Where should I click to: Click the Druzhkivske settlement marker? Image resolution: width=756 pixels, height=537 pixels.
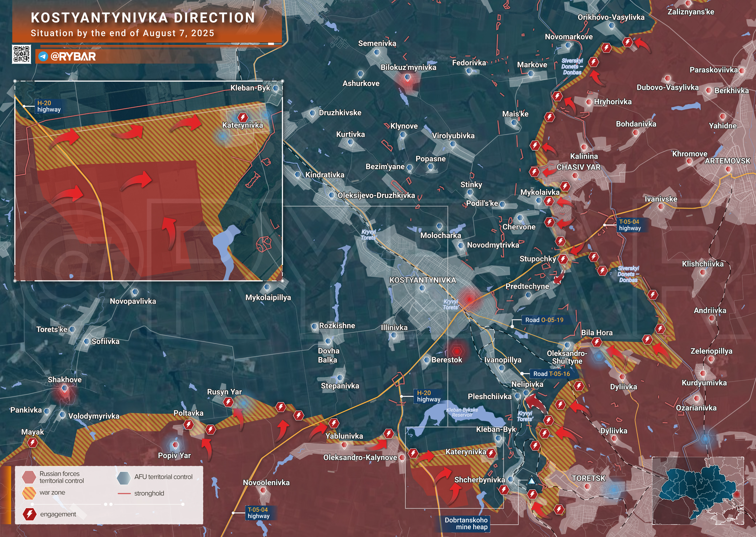pyautogui.click(x=312, y=113)
